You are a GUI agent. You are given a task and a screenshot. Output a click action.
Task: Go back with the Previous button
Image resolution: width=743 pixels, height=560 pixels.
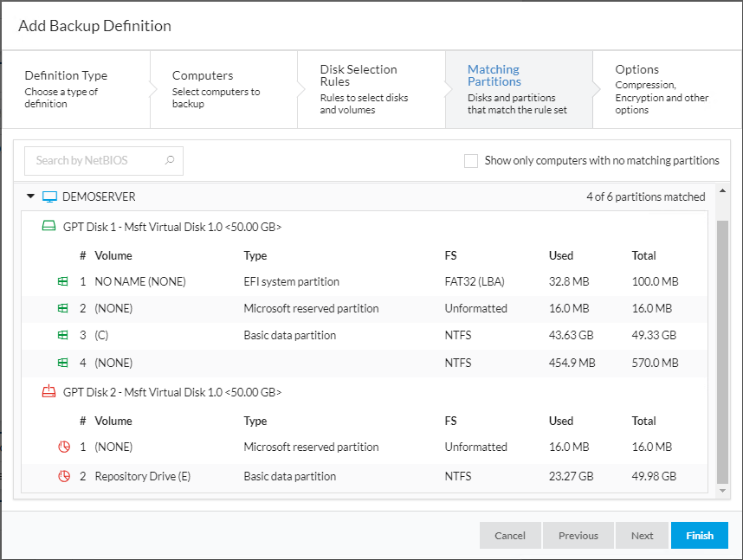[x=578, y=536]
